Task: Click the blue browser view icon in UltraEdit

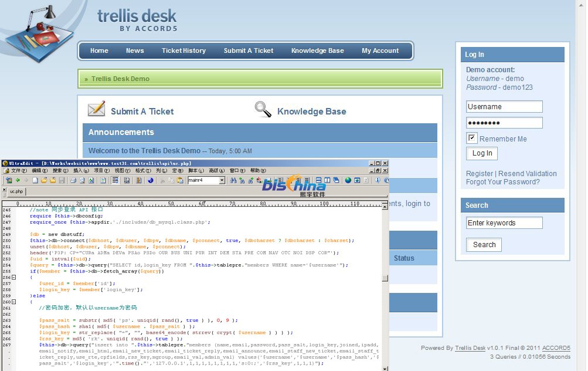Action: 151,180
